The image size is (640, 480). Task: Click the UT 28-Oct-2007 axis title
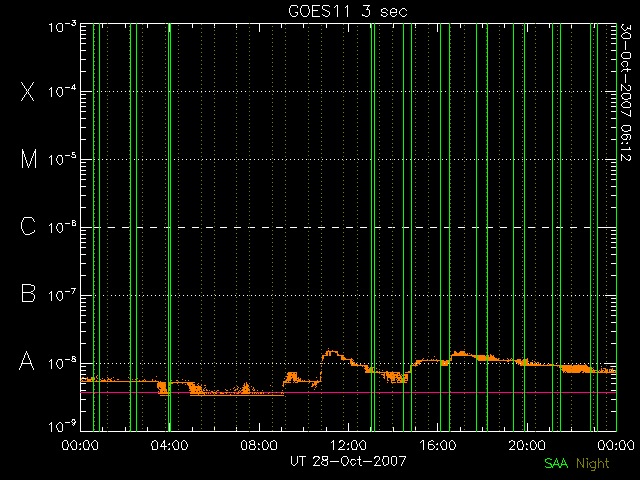(x=348, y=461)
